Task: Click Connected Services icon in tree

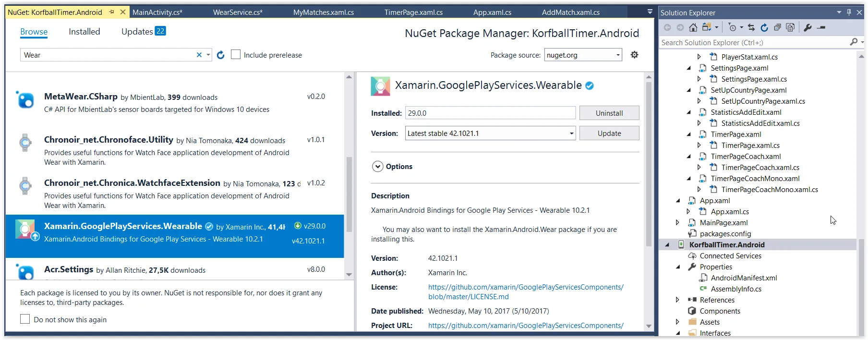Action: pos(692,255)
